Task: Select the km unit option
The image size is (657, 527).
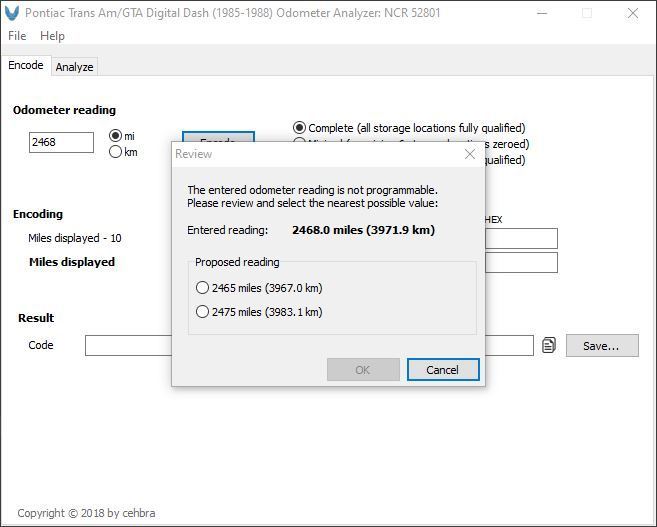Action: tap(115, 152)
